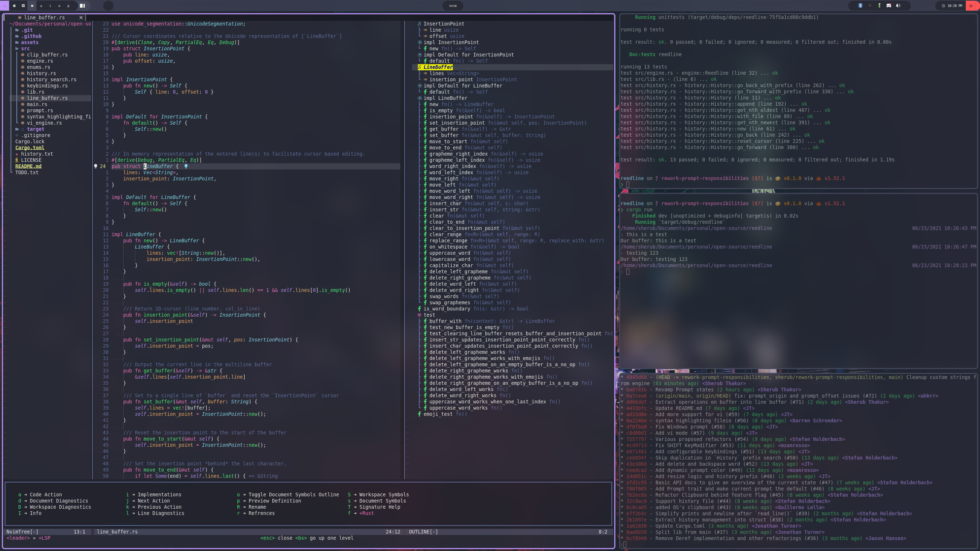Open Cargo.toml in file tree

[30, 148]
